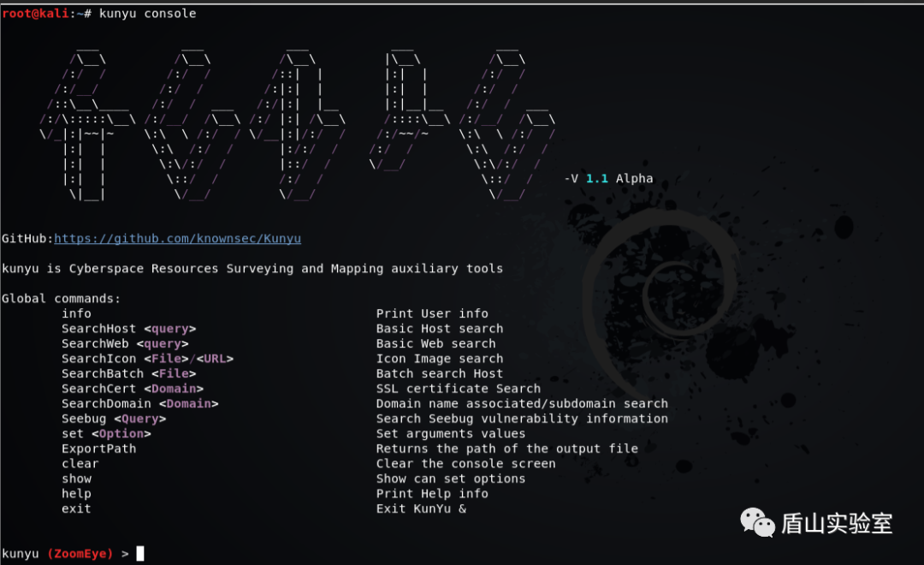Viewport: 924px width, 565px height.
Task: Open the GitHub knownsec/Kunyu link
Action: (x=177, y=239)
